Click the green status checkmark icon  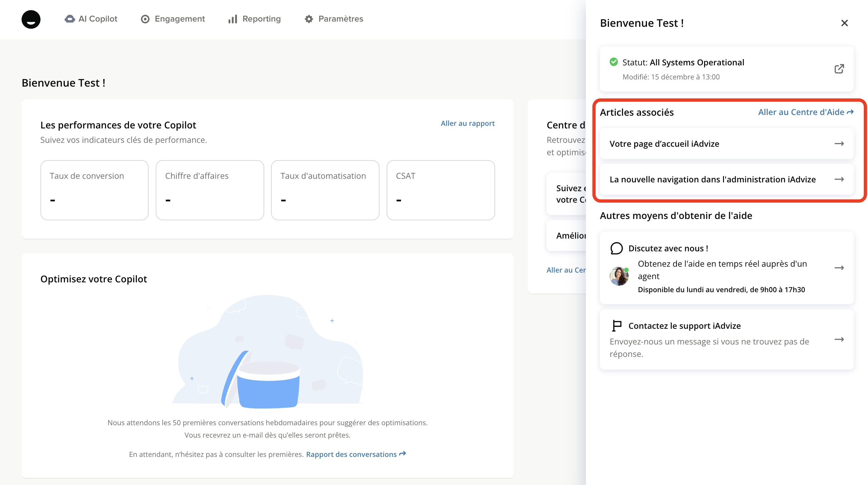pyautogui.click(x=614, y=62)
